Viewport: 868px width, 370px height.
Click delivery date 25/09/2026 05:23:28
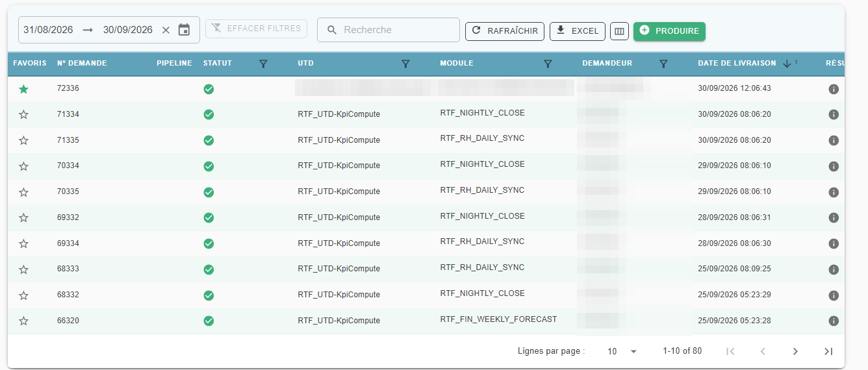[734, 321]
